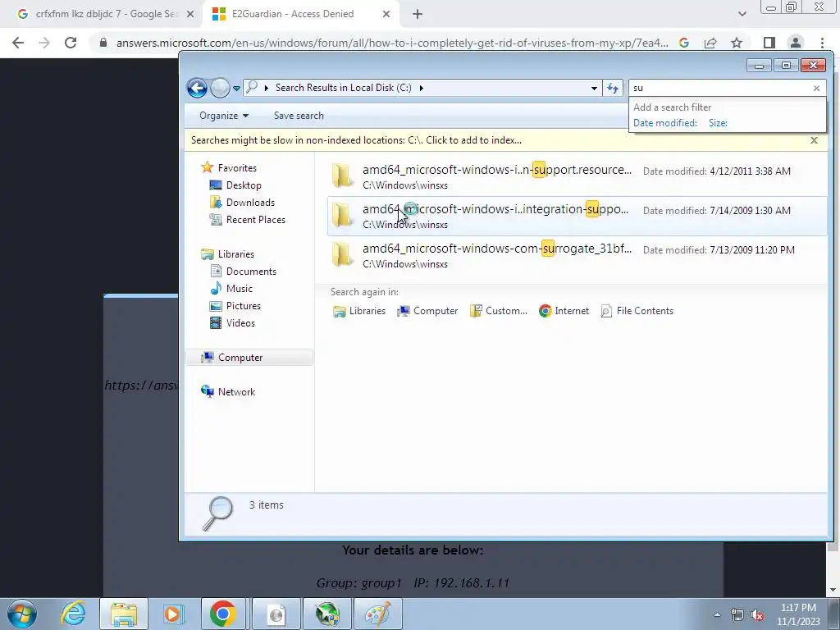Add the Size search filter
The width and height of the screenshot is (840, 630).
[718, 123]
